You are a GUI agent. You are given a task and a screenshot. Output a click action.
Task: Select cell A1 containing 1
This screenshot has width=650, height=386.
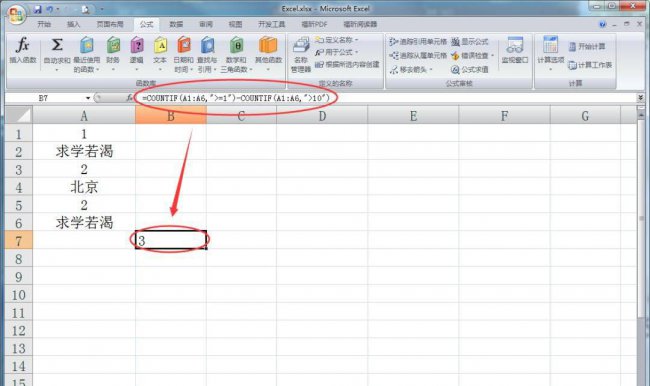point(84,133)
